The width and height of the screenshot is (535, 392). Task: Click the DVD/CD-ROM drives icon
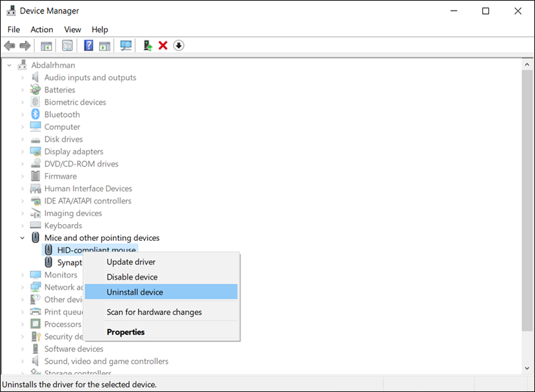click(35, 163)
